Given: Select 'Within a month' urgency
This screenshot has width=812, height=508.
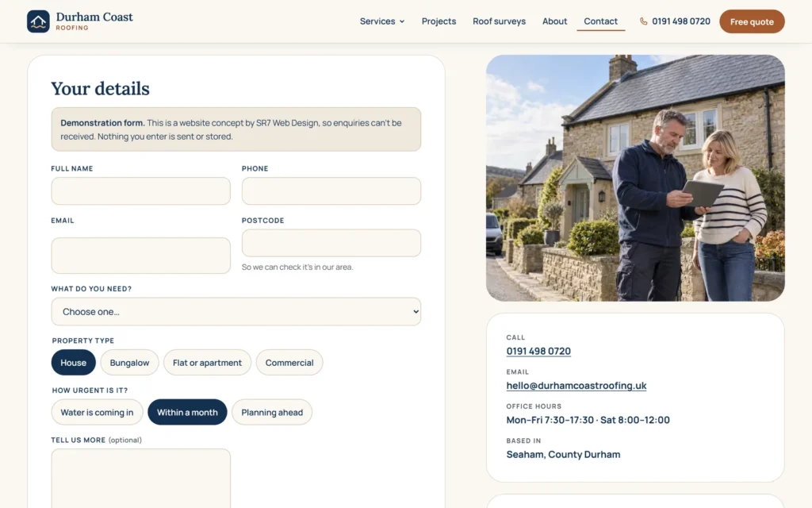Looking at the screenshot, I should pos(187,412).
